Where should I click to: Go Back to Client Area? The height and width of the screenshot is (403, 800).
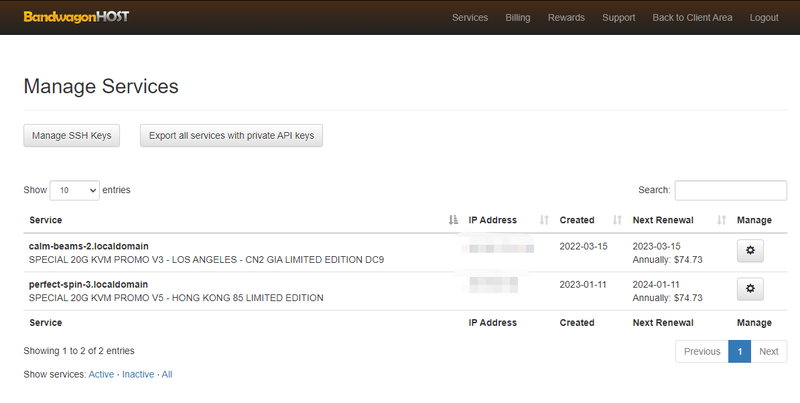tap(692, 17)
